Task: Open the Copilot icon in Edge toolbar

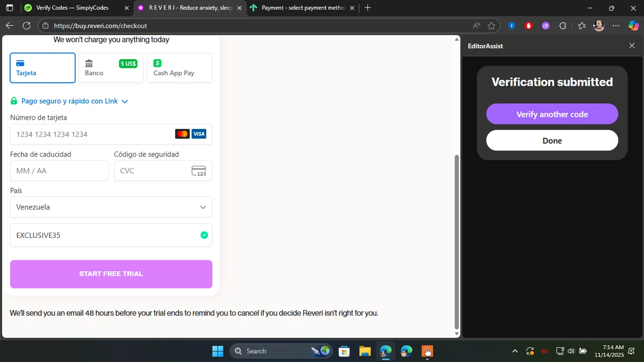Action: (634, 26)
